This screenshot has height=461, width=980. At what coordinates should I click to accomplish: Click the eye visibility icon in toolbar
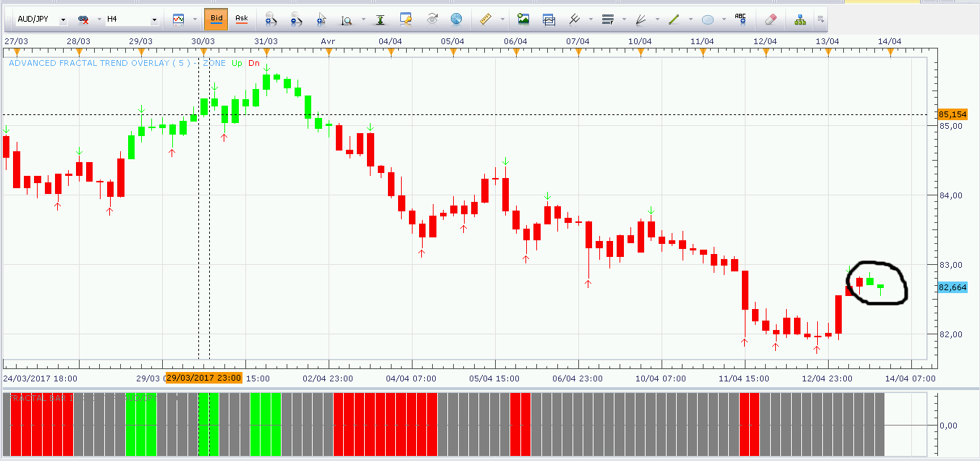(x=432, y=19)
